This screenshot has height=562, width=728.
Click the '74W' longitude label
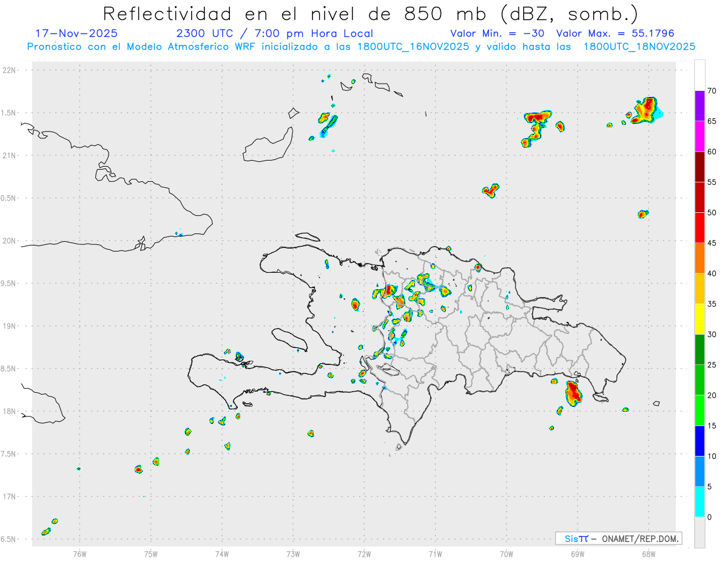(x=222, y=553)
